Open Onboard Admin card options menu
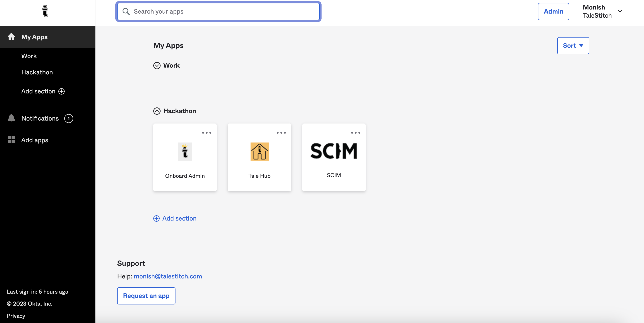Viewport: 644px width, 323px height. click(x=206, y=133)
